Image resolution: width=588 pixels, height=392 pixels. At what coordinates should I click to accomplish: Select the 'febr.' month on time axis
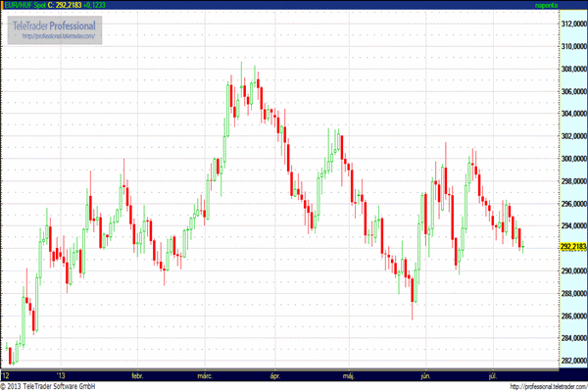click(137, 374)
